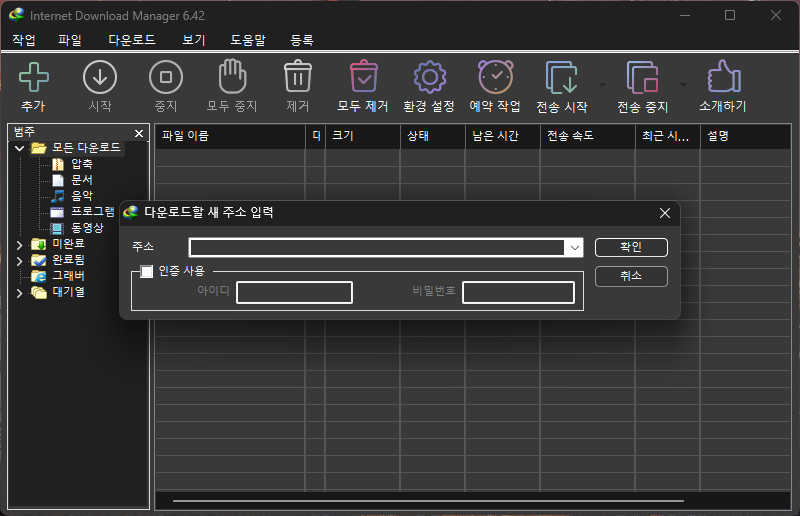Open the 전송 중지 dropdown arrow
800x516 pixels.
[x=684, y=85]
